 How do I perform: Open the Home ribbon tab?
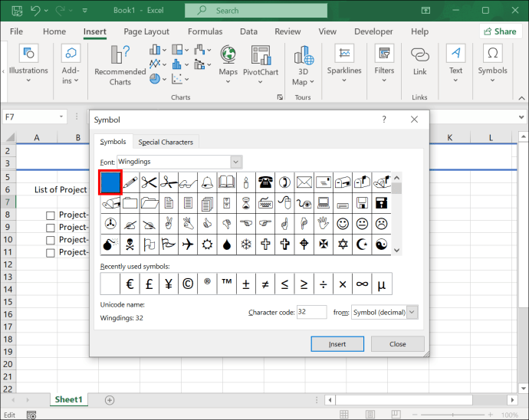pyautogui.click(x=54, y=31)
